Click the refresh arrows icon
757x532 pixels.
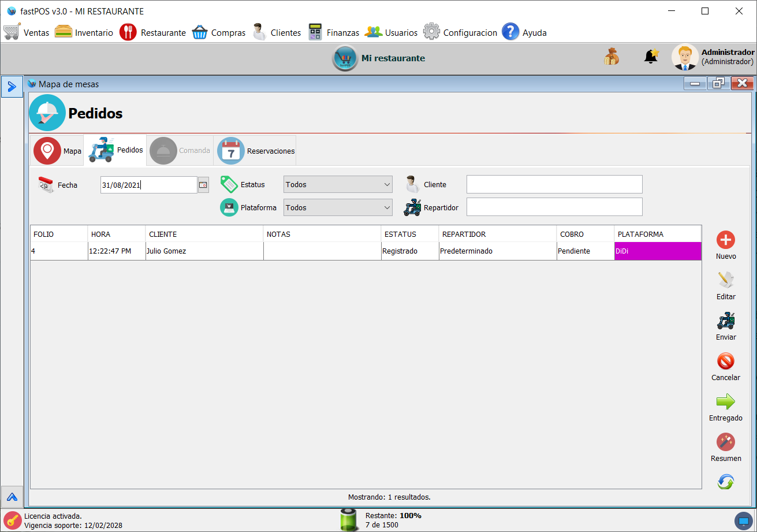tap(726, 482)
